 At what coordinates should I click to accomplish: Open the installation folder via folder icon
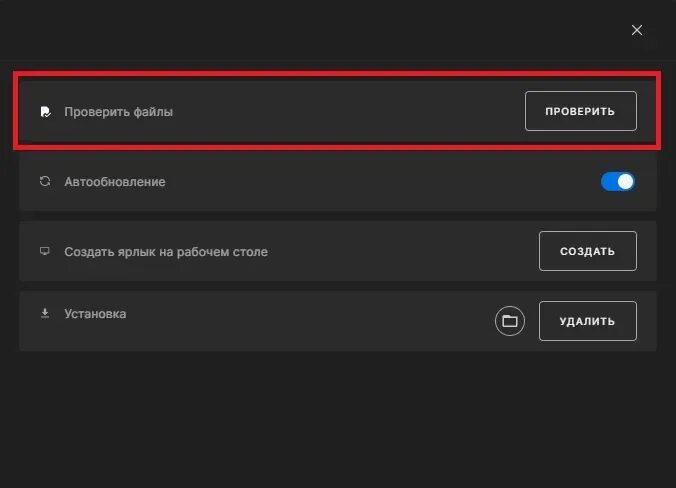tap(510, 321)
